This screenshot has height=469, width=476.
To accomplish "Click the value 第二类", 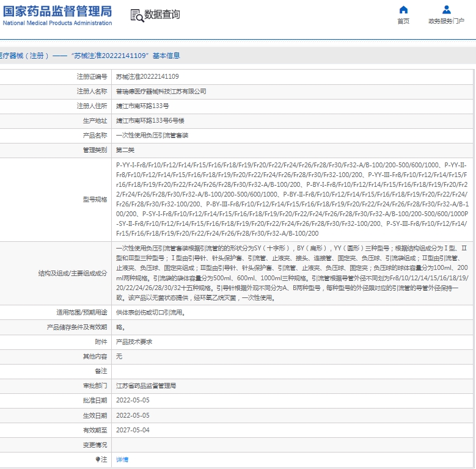I will point(125,150).
